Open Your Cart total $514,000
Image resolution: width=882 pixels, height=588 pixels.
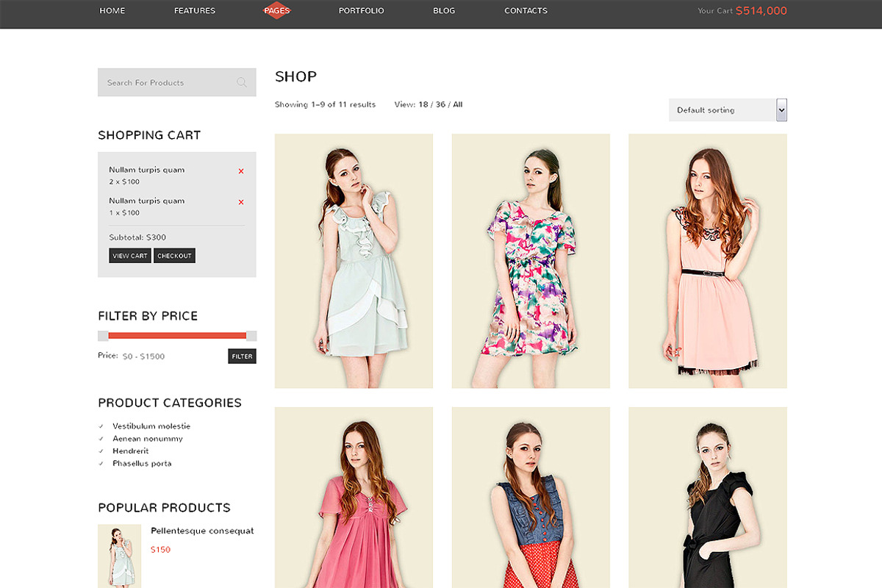(x=742, y=11)
